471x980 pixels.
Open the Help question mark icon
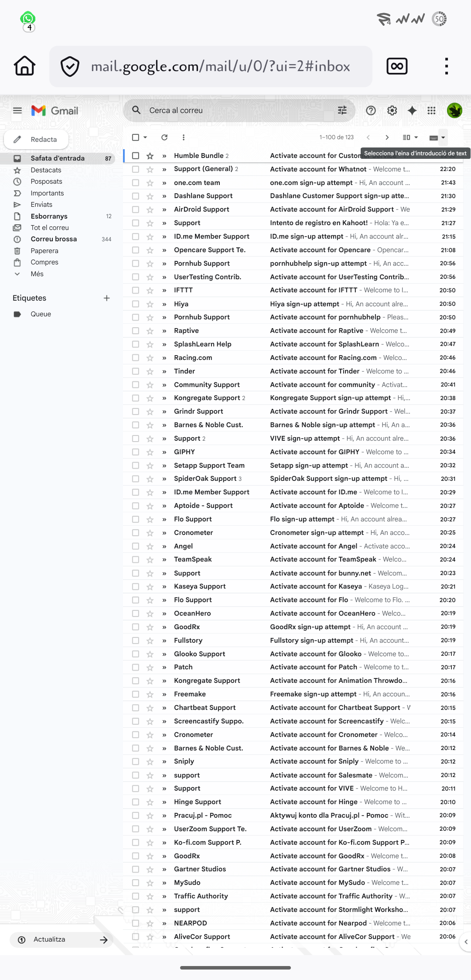pos(371,110)
